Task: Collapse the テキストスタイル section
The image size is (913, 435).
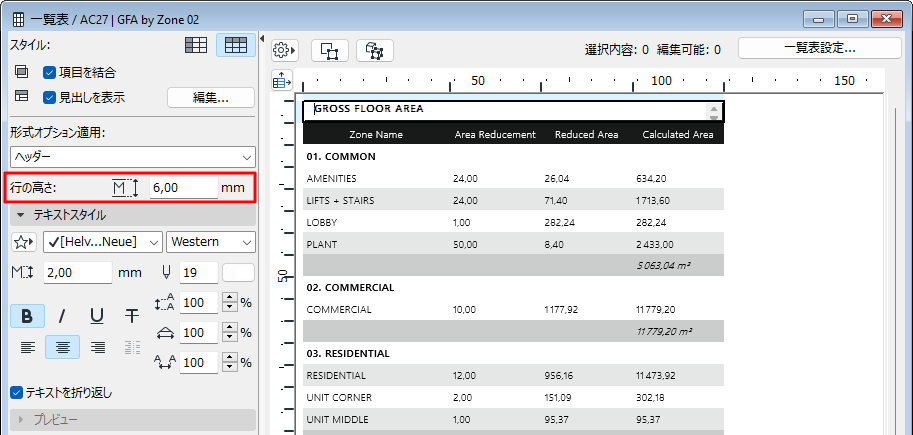Action: click(x=20, y=215)
